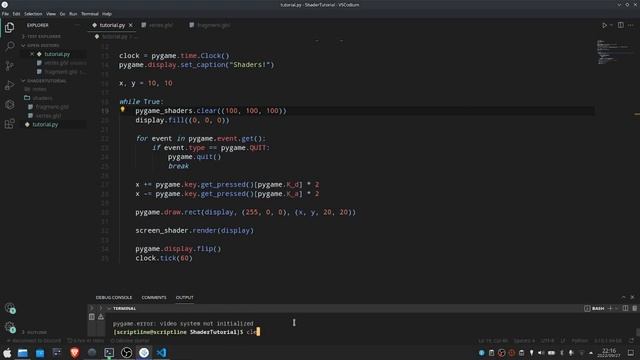Image resolution: width=640 pixels, height=360 pixels.
Task: Switch to the vertex.glsl editor tab
Action: click(160, 25)
